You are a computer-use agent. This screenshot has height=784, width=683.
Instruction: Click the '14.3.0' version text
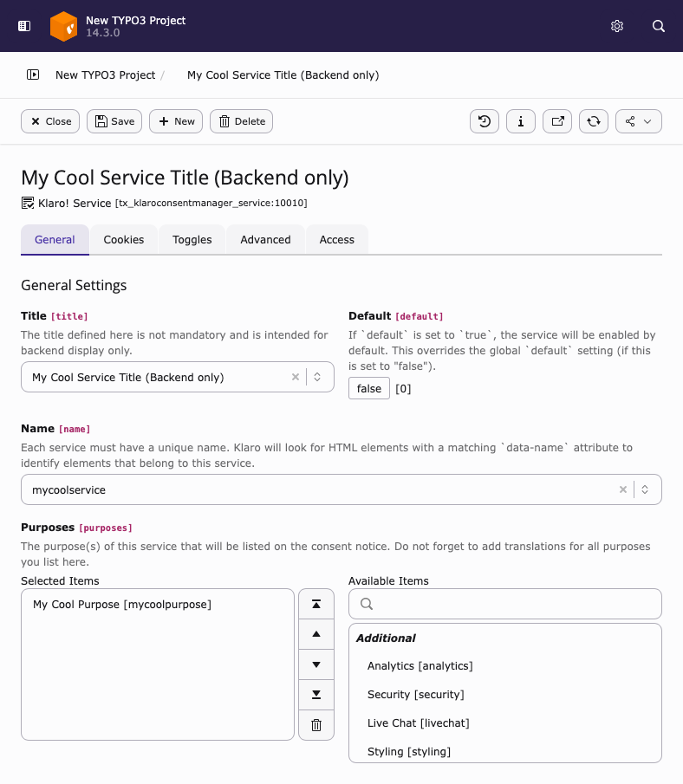click(x=102, y=33)
